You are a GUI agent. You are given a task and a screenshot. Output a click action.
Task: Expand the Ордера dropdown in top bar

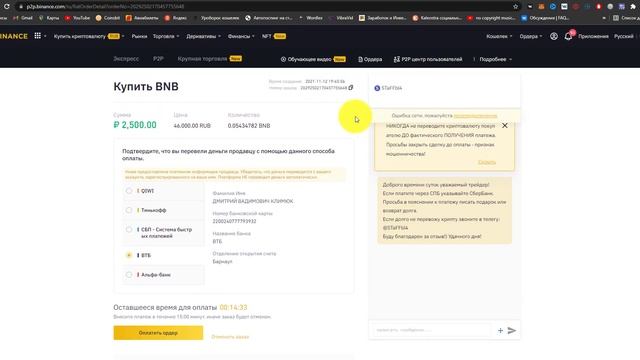point(531,36)
